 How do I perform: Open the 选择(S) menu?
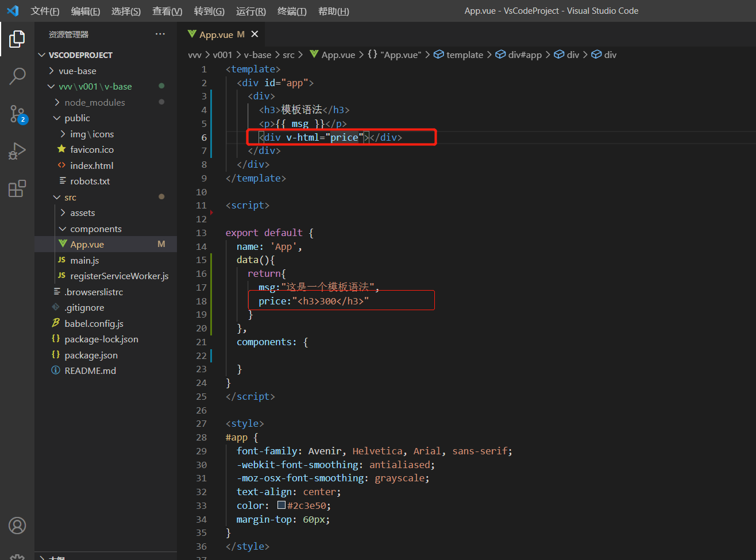[126, 11]
